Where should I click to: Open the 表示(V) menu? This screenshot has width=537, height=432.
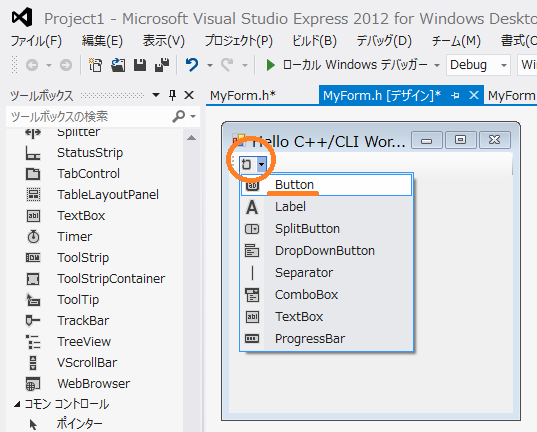click(x=164, y=41)
